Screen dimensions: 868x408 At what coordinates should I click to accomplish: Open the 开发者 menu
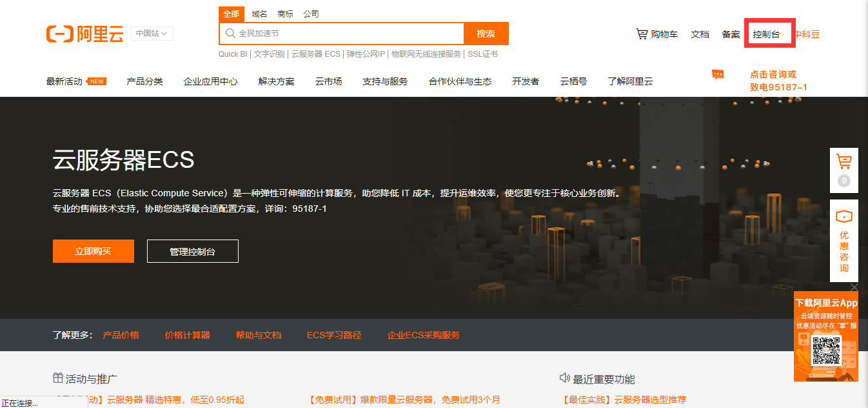pyautogui.click(x=526, y=81)
